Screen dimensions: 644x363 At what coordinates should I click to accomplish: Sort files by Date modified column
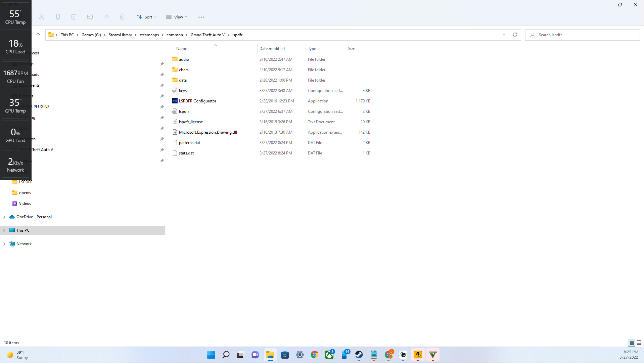pos(272,49)
